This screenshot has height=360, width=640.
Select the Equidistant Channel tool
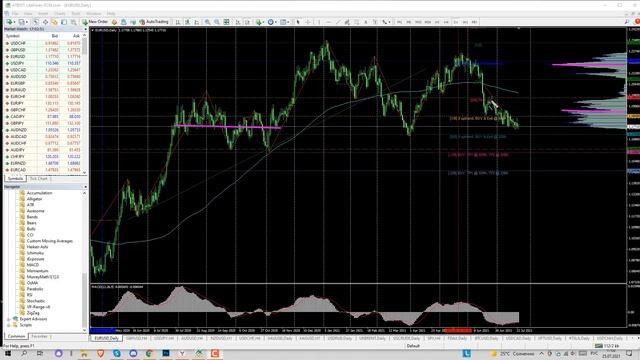coord(347,22)
